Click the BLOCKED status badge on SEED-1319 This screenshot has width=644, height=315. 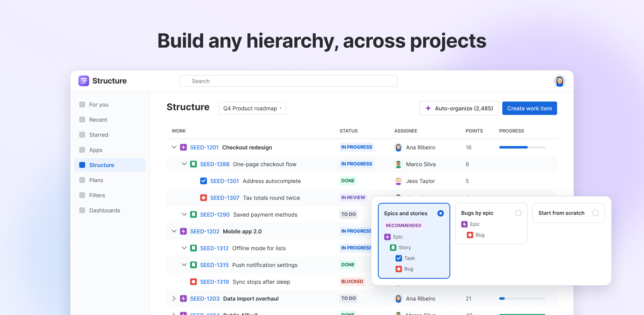click(352, 281)
